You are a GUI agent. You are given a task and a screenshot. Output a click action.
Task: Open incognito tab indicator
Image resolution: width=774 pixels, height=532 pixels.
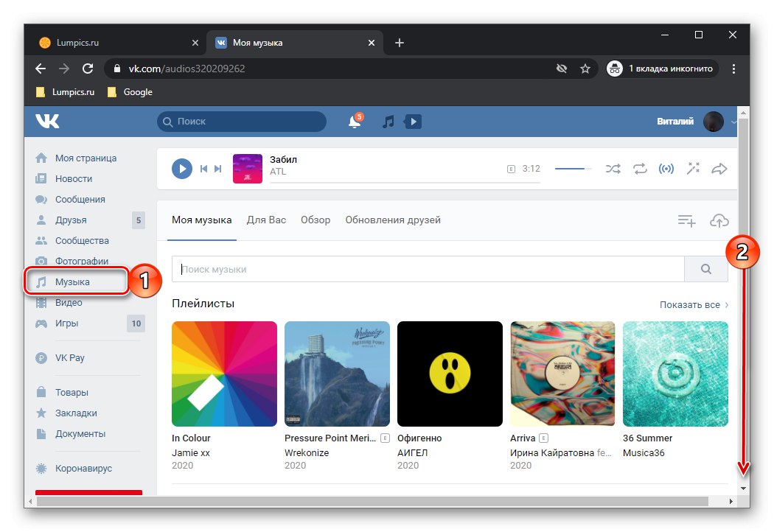(x=662, y=69)
